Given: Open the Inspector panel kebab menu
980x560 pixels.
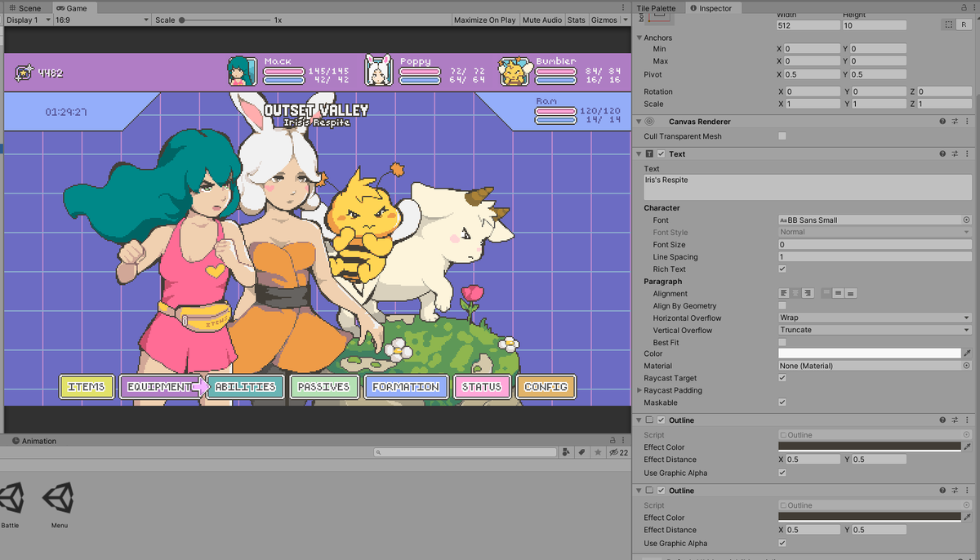Looking at the screenshot, I should (x=973, y=8).
